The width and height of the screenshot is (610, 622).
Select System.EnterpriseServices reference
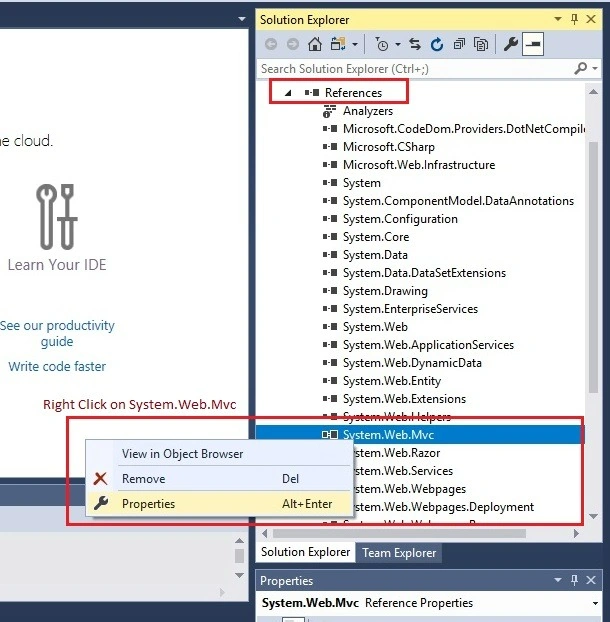pos(410,309)
